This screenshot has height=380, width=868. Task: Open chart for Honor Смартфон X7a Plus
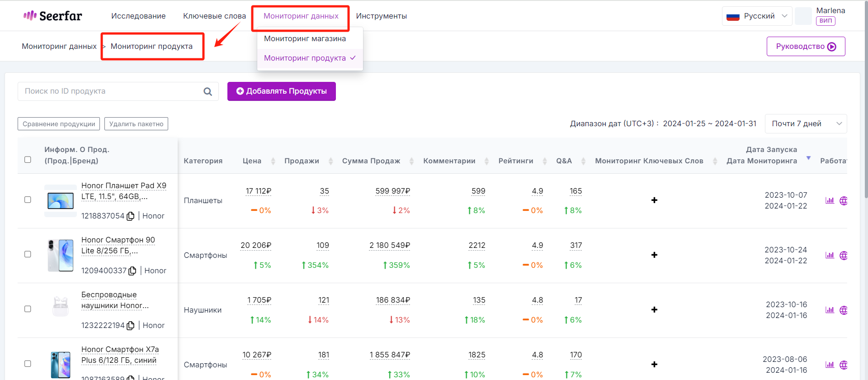click(x=830, y=365)
